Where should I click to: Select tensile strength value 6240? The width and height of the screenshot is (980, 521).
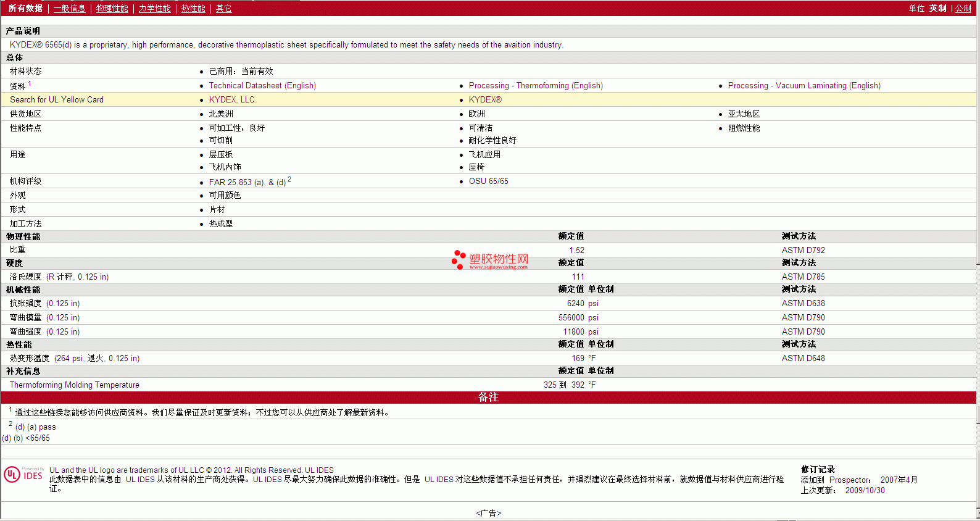point(575,304)
